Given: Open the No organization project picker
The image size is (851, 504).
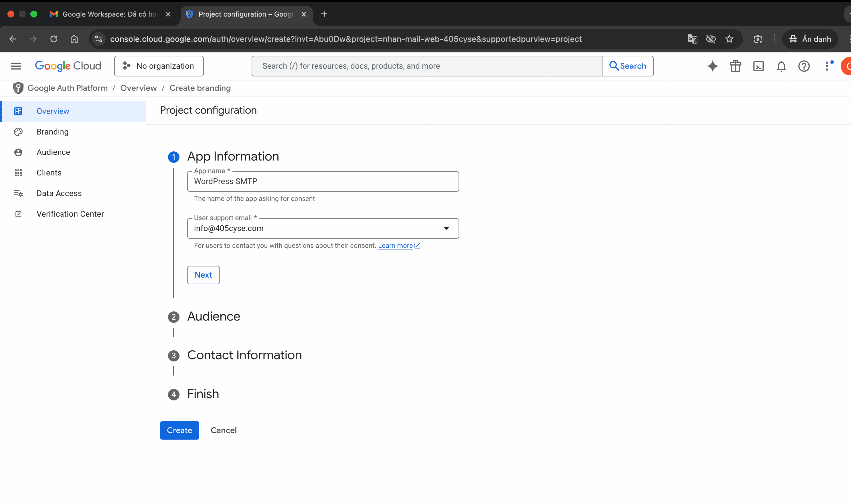Looking at the screenshot, I should (159, 66).
